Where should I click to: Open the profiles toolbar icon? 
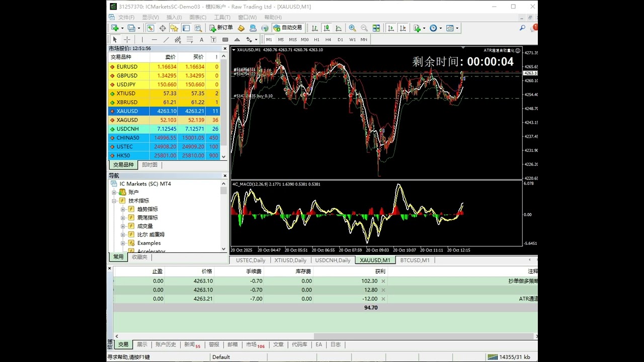click(132, 28)
